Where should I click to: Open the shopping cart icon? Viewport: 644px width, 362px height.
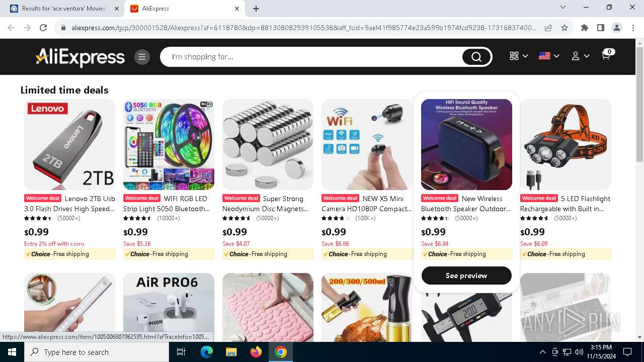click(607, 55)
